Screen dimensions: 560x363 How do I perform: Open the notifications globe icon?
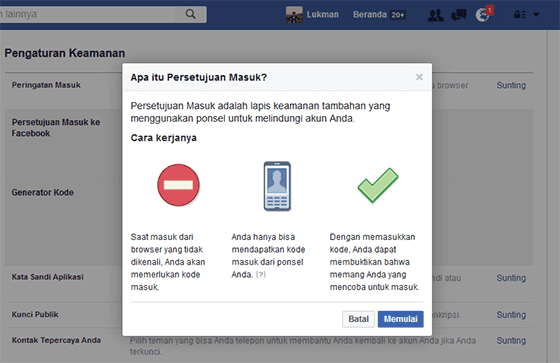[x=482, y=15]
